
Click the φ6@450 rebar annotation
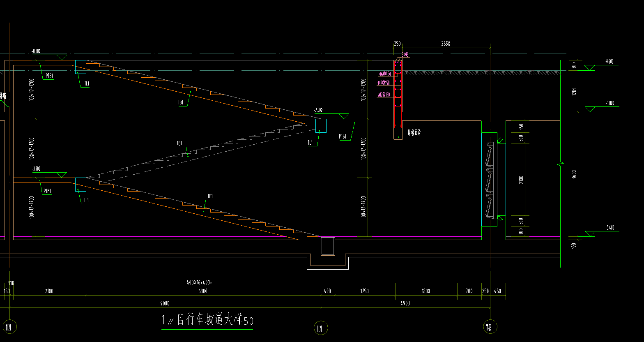(x=385, y=74)
